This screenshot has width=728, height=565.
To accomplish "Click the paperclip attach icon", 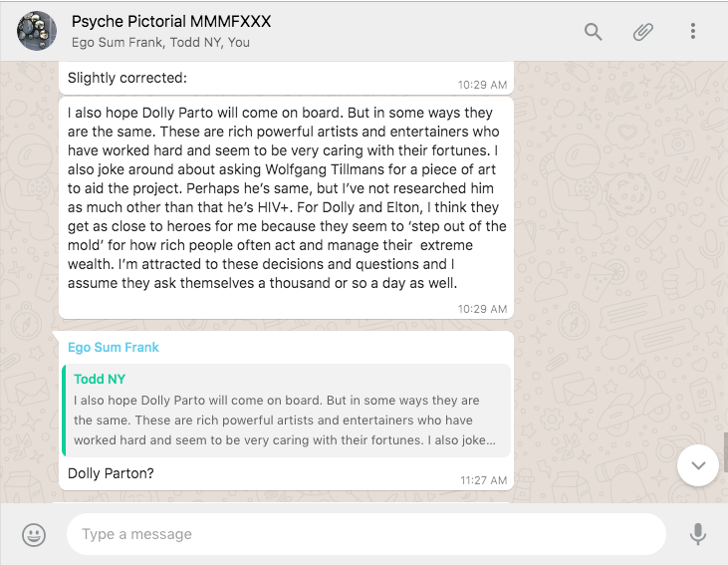I will click(643, 32).
